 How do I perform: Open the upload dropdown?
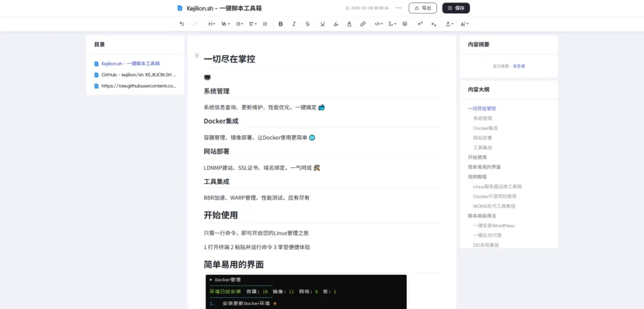(x=450, y=25)
